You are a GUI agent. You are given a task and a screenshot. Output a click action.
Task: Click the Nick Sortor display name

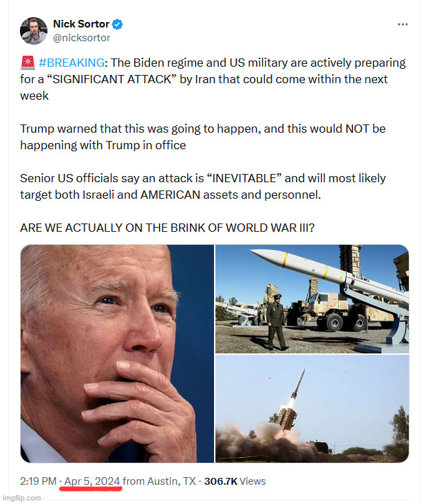coord(81,24)
